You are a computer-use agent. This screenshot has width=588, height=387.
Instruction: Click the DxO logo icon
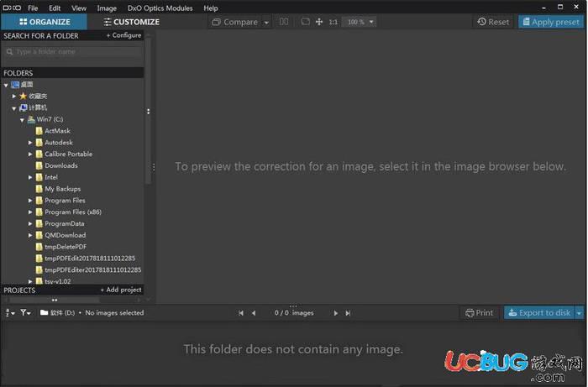(12, 8)
